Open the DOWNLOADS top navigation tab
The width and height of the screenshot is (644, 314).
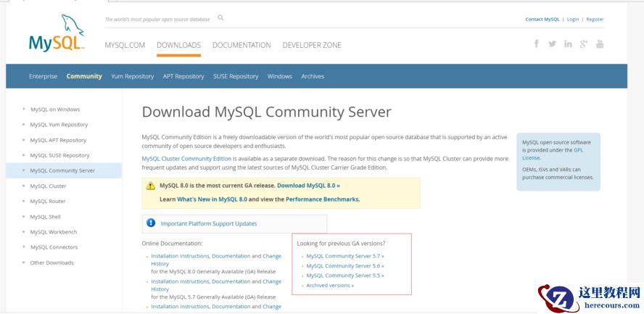click(x=178, y=45)
